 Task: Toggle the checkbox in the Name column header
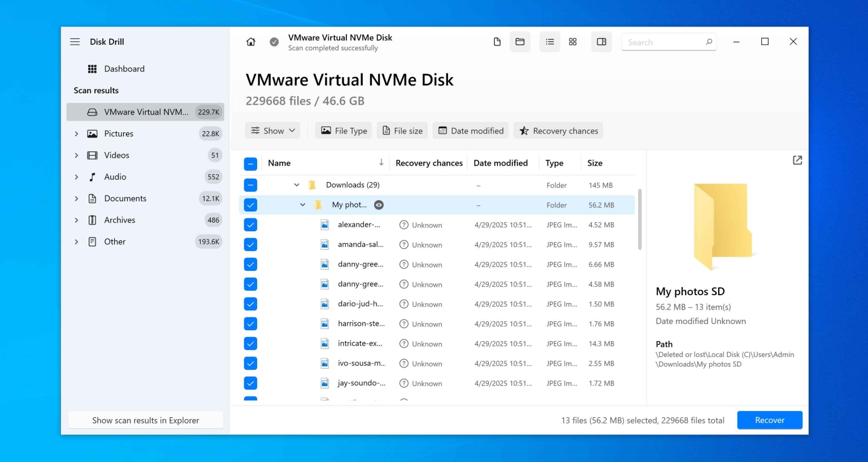coord(250,163)
